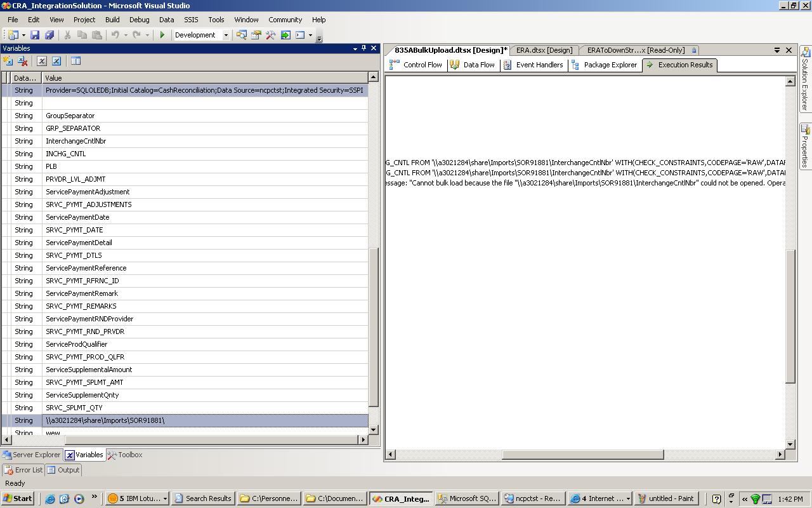This screenshot has height=508, width=812.
Task: Click the Add Variable icon
Action: 8,61
